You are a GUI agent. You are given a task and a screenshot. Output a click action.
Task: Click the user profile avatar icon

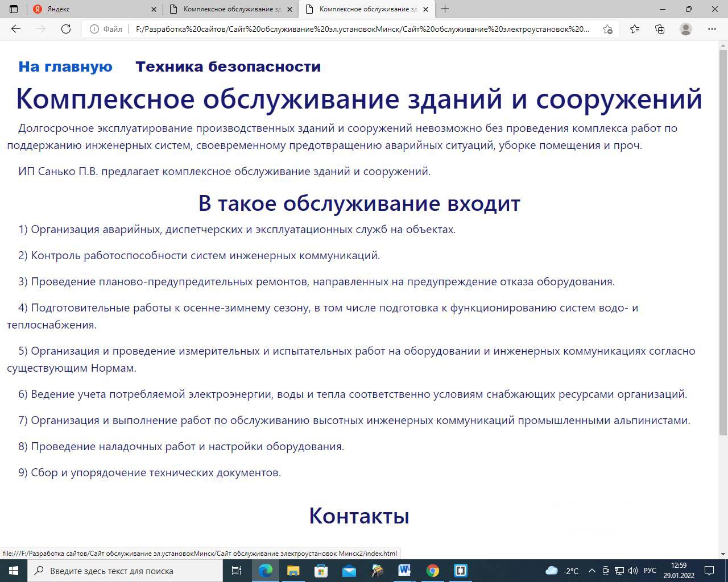point(686,29)
